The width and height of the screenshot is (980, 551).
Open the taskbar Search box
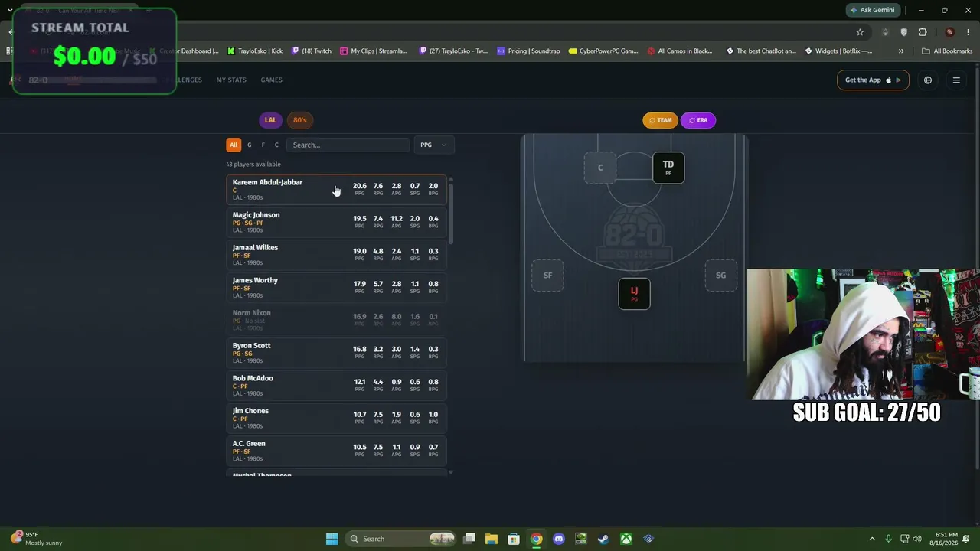(x=400, y=539)
